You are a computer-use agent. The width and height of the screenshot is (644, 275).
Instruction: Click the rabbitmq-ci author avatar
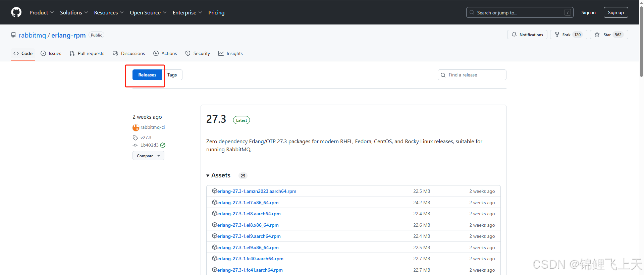[136, 127]
